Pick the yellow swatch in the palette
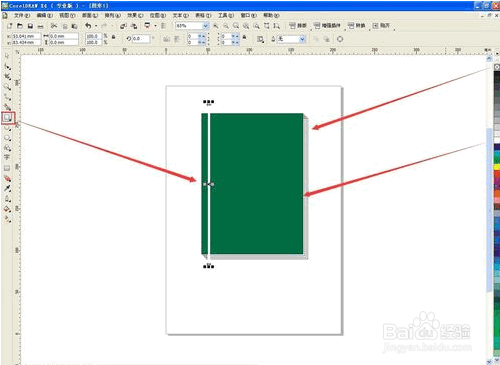 point(497,167)
